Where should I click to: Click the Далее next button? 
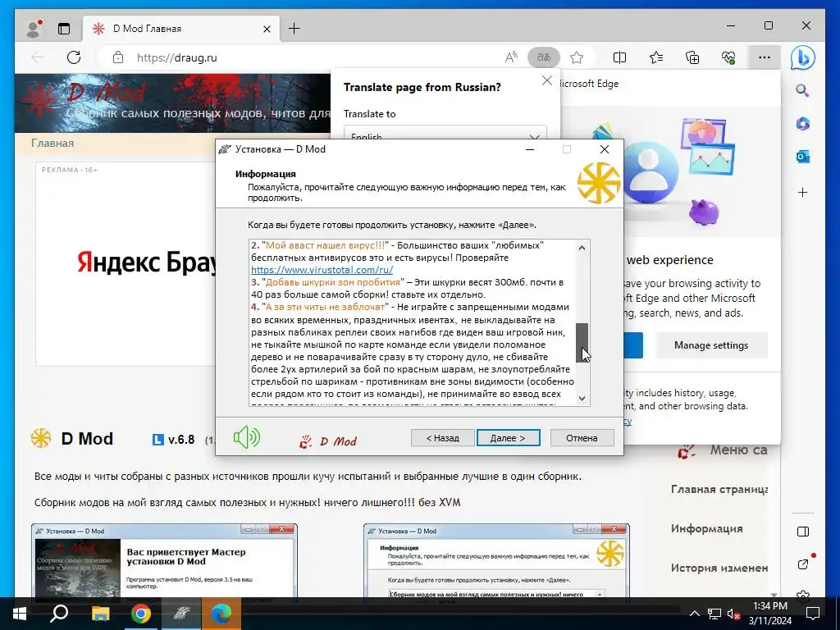coord(508,438)
